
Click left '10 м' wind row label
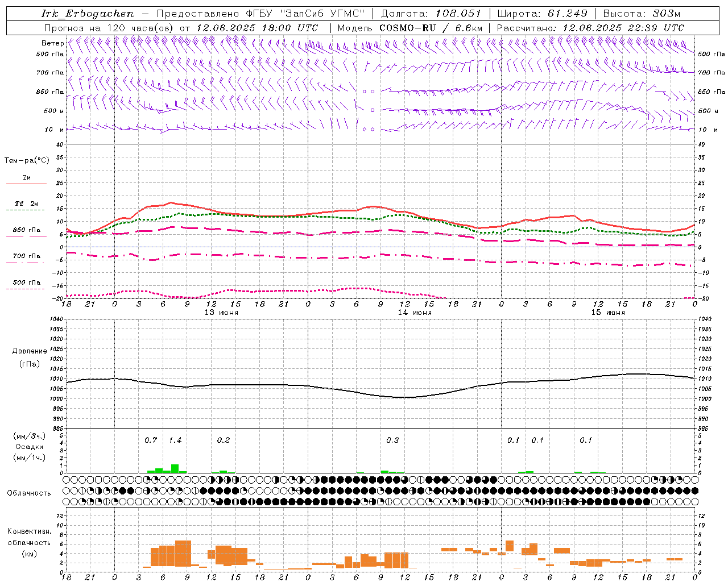tap(55, 130)
